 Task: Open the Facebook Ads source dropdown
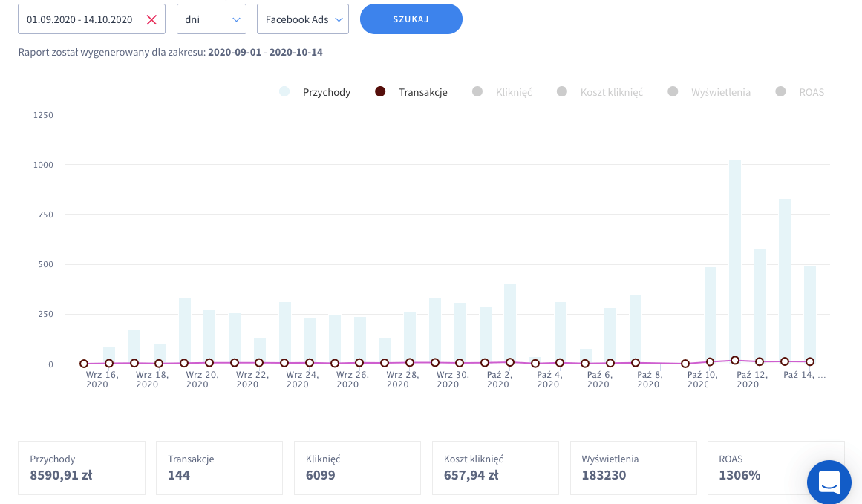pos(302,19)
